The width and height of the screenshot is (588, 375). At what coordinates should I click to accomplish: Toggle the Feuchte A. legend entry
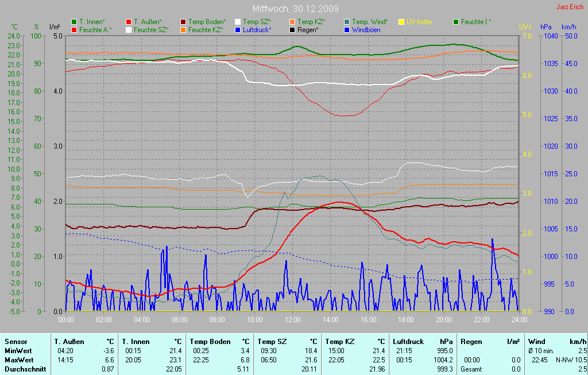click(x=95, y=29)
